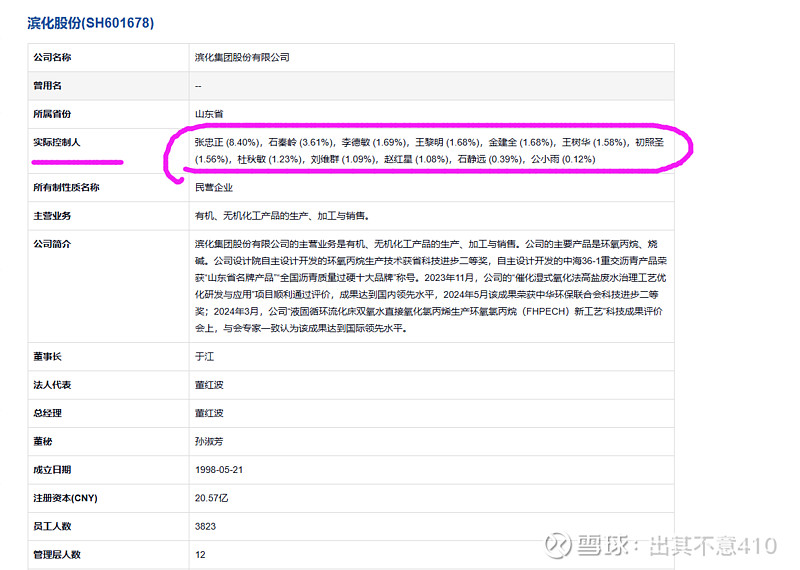Click 董红波 in the 总经理 row

[209, 413]
